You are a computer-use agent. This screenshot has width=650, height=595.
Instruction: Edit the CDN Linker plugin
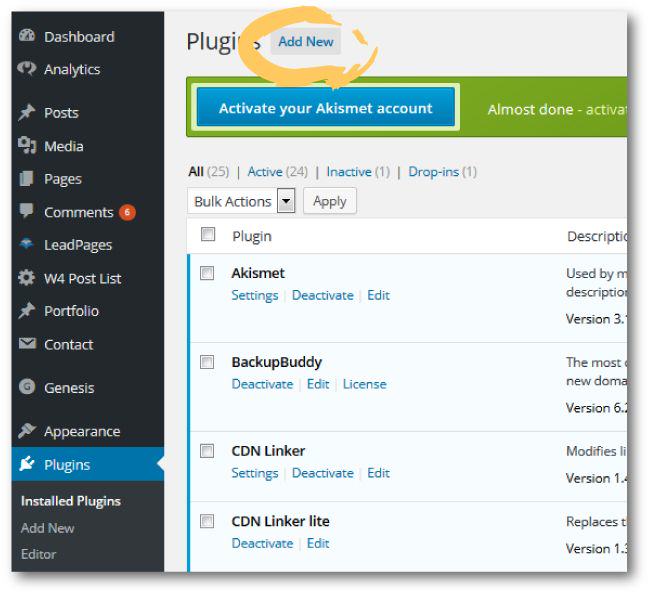click(x=378, y=473)
